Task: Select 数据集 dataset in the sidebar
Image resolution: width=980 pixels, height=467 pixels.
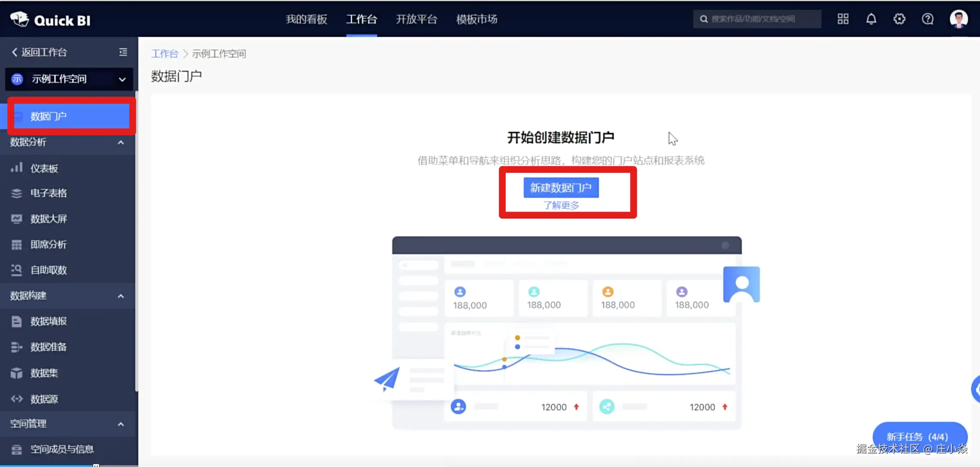Action: pyautogui.click(x=44, y=373)
